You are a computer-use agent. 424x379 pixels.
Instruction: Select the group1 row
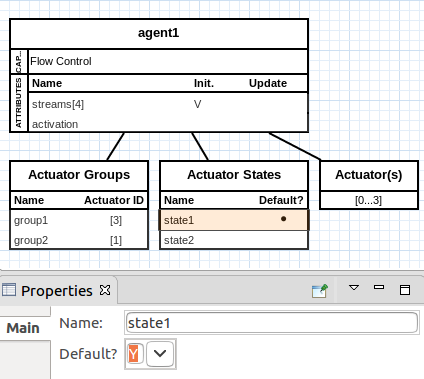(79, 220)
